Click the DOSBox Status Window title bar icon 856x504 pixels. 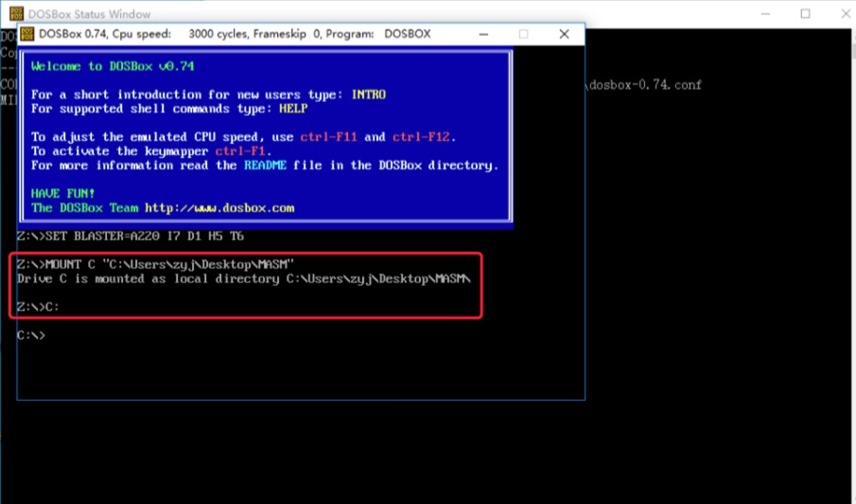click(16, 13)
